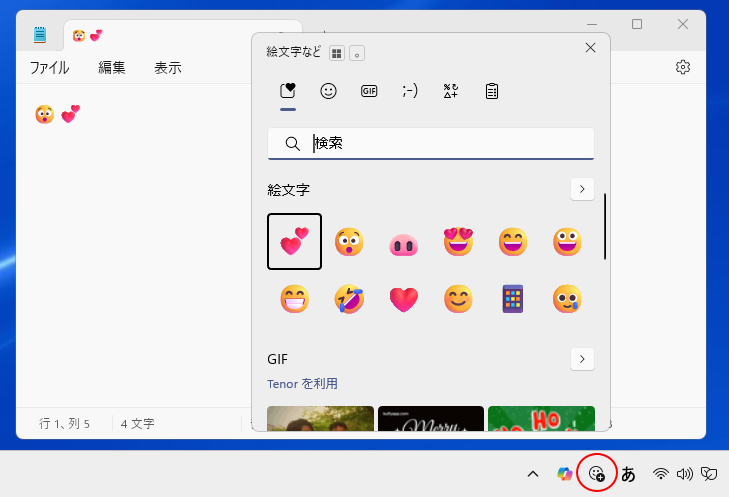
Task: Click the emoji panel scrollbar
Action: click(x=604, y=226)
